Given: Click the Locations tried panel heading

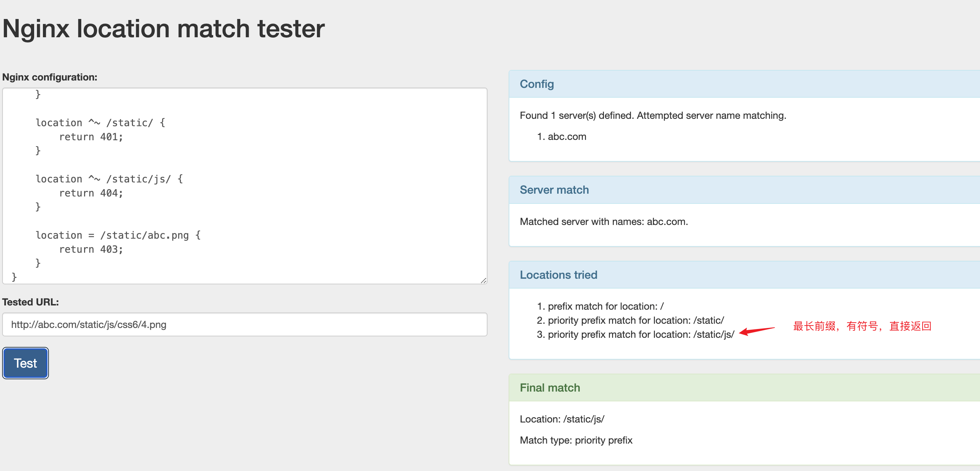Looking at the screenshot, I should (x=558, y=275).
